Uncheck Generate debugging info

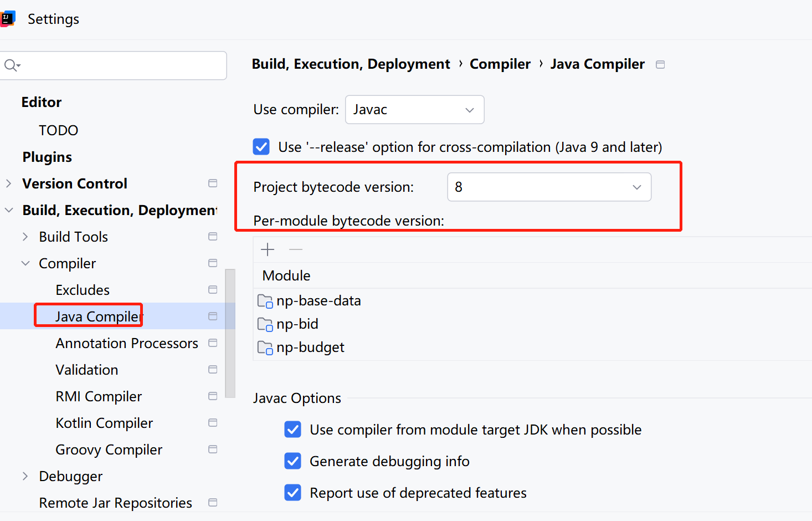pyautogui.click(x=292, y=461)
